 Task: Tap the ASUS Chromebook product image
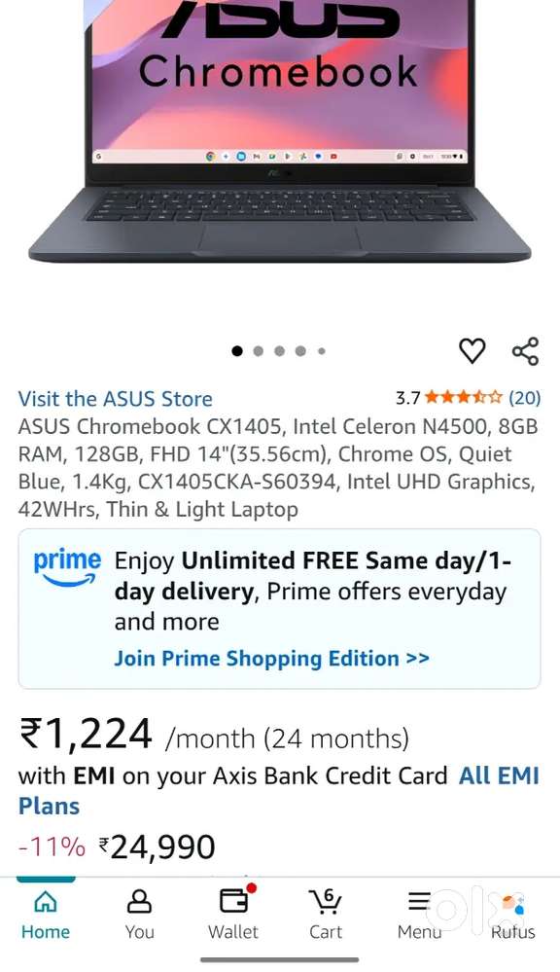pos(280,131)
